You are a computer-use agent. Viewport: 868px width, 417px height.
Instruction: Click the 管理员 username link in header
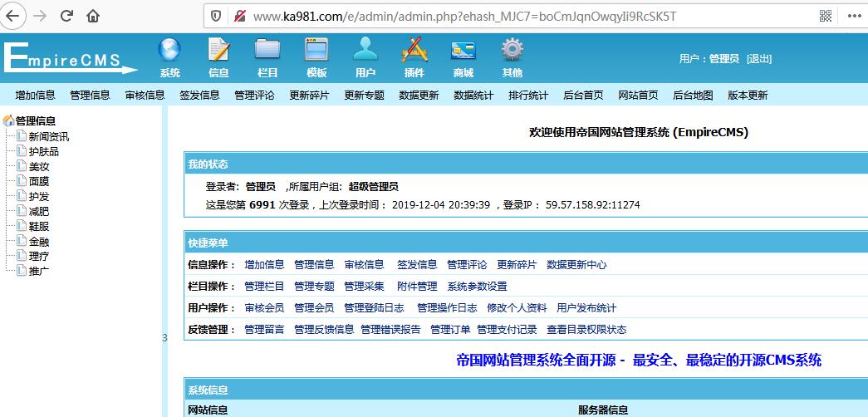pos(724,59)
